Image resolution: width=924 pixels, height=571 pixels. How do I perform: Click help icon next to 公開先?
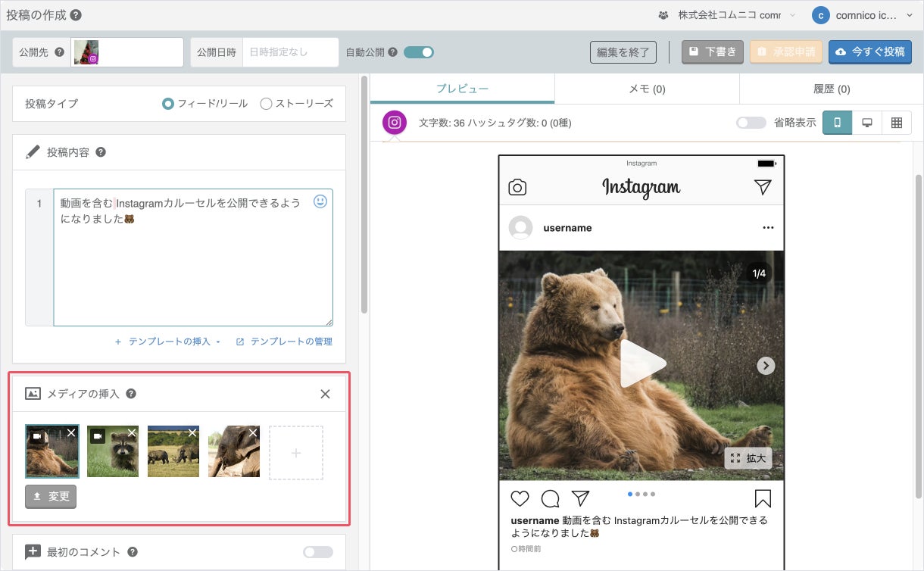pyautogui.click(x=59, y=52)
